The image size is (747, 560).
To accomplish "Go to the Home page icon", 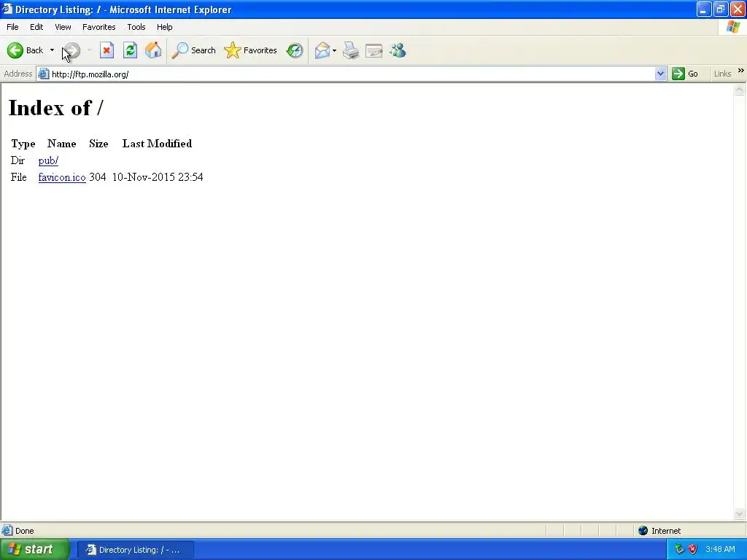I will [153, 50].
